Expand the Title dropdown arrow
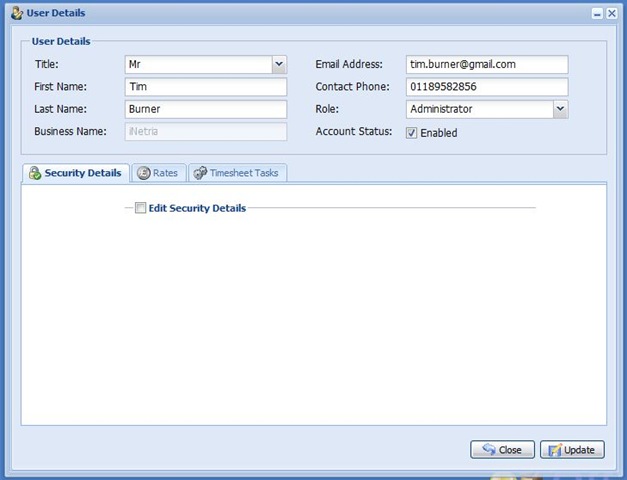Viewport: 627px width, 480px height. 279,64
